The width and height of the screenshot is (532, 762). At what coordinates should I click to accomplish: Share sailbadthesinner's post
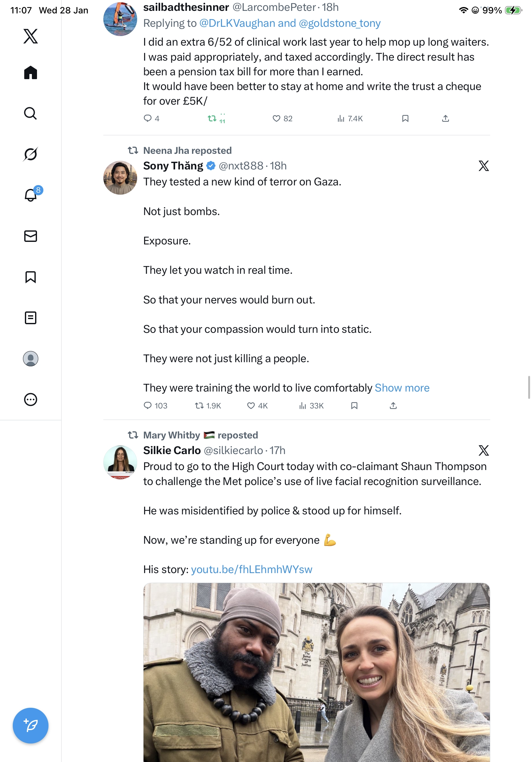pos(446,118)
